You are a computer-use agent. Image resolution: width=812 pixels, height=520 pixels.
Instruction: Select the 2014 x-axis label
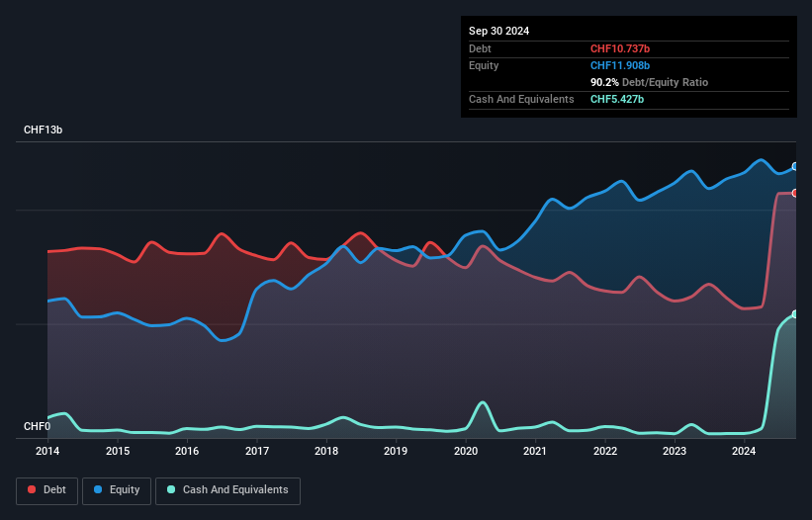pyautogui.click(x=47, y=451)
